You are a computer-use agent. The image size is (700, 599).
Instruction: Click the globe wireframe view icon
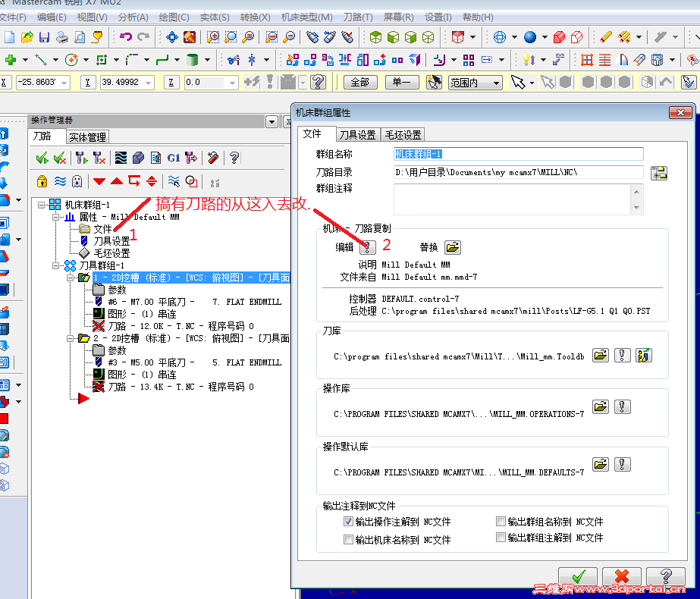500,37
